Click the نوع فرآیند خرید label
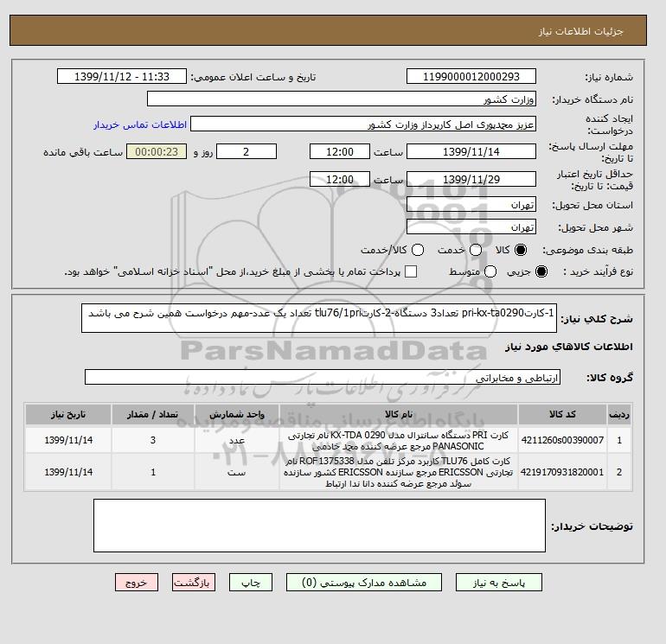The height and width of the screenshot is (644, 666). point(598,271)
